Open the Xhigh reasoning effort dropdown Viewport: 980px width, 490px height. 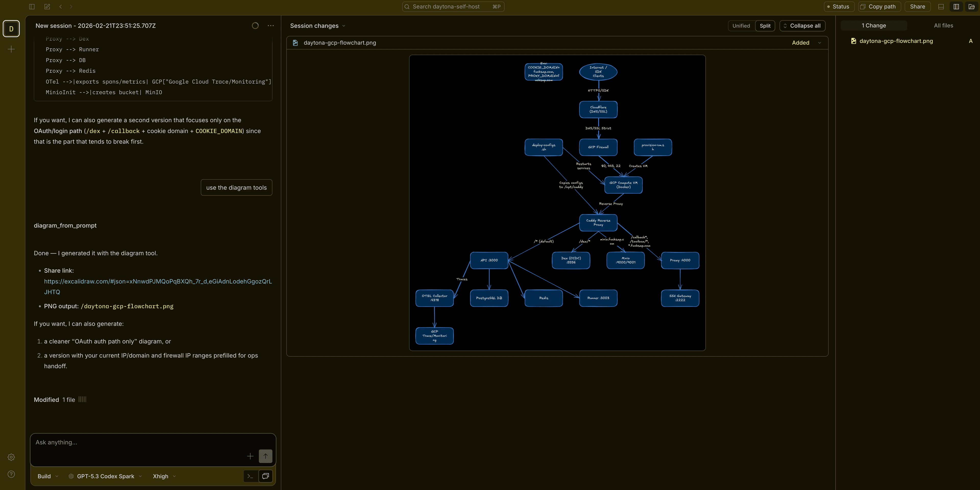163,476
